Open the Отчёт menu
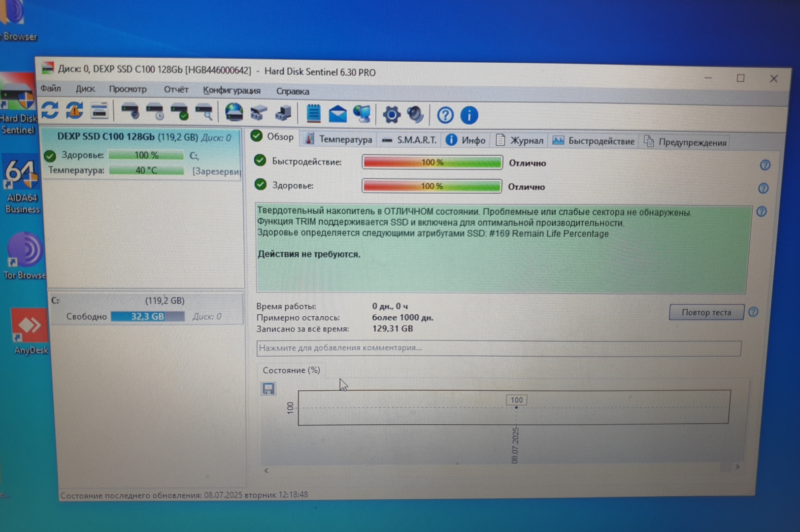800x532 pixels. pos(176,90)
